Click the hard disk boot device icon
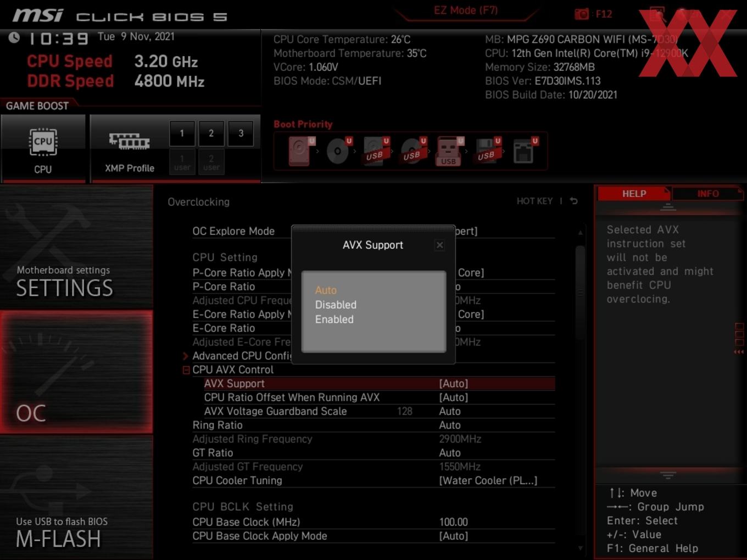 (301, 151)
